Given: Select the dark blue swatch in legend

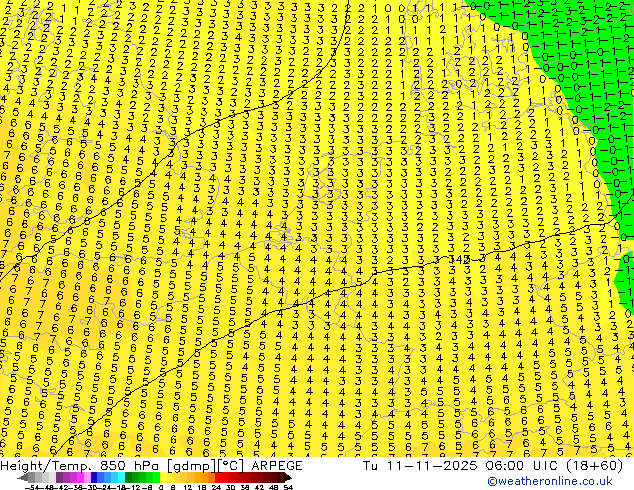Looking at the screenshot, I should click(x=94, y=478).
